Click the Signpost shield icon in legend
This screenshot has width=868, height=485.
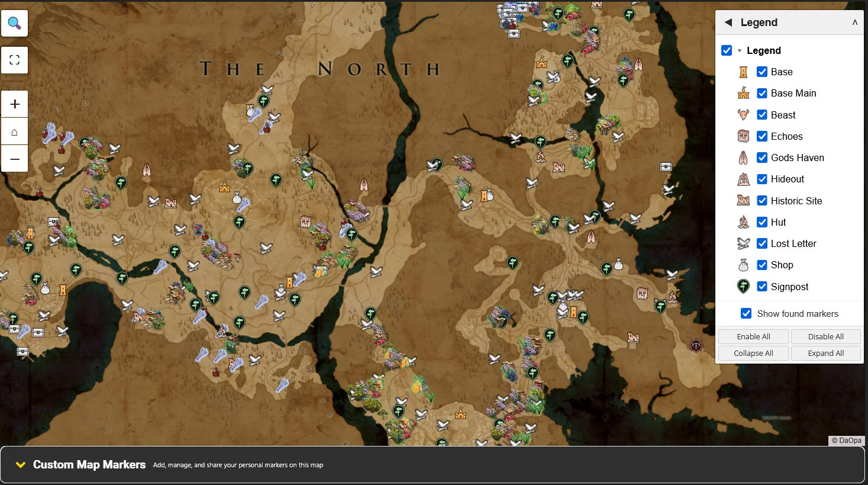[x=744, y=287]
